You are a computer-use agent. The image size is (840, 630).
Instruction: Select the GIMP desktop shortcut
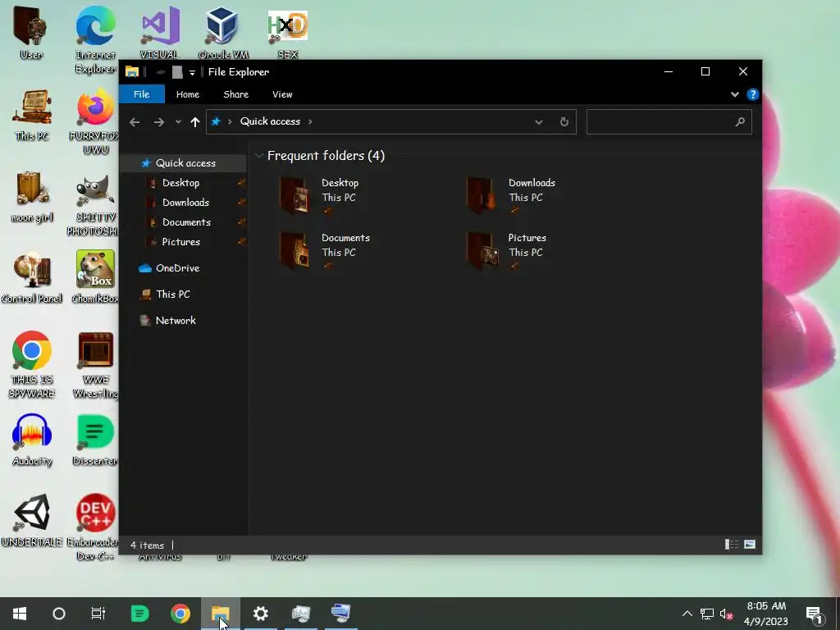(95, 203)
